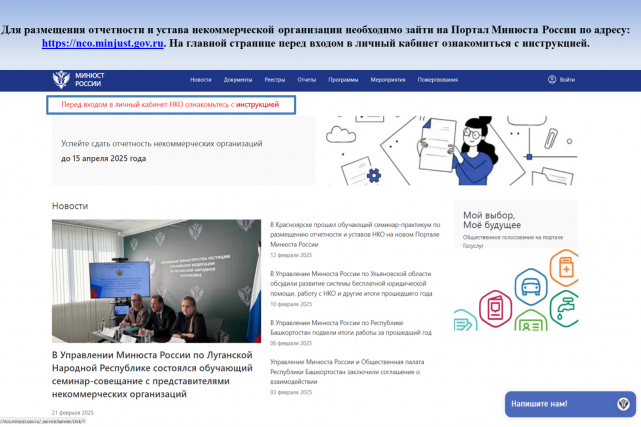Screen dimensions: 641x427
Task: Click the date 10 февраля 2025
Action: click(x=291, y=304)
